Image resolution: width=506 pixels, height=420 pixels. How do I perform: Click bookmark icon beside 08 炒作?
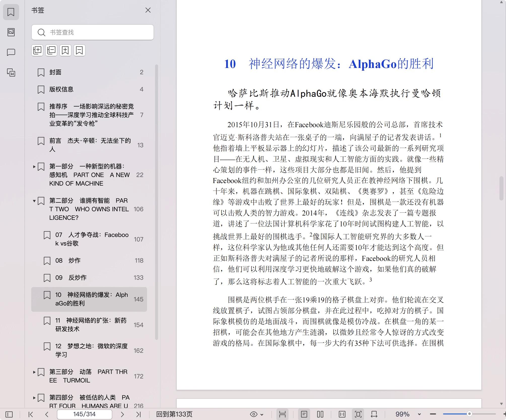(x=47, y=261)
